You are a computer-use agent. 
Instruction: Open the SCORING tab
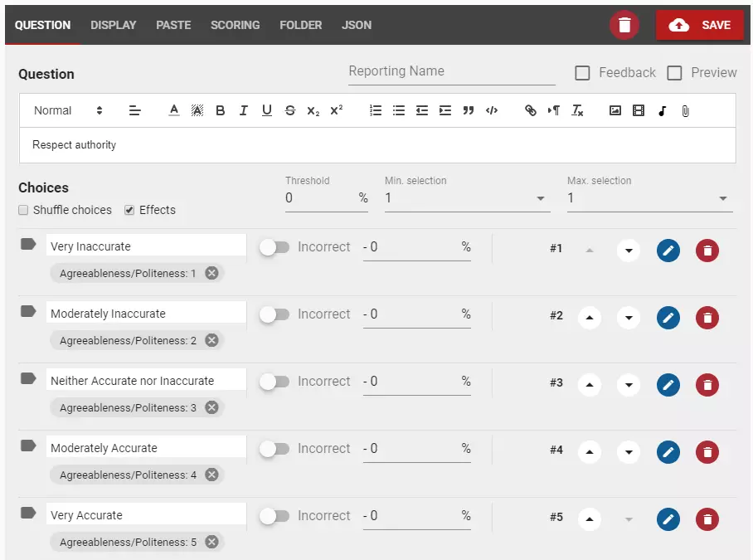coord(236,25)
